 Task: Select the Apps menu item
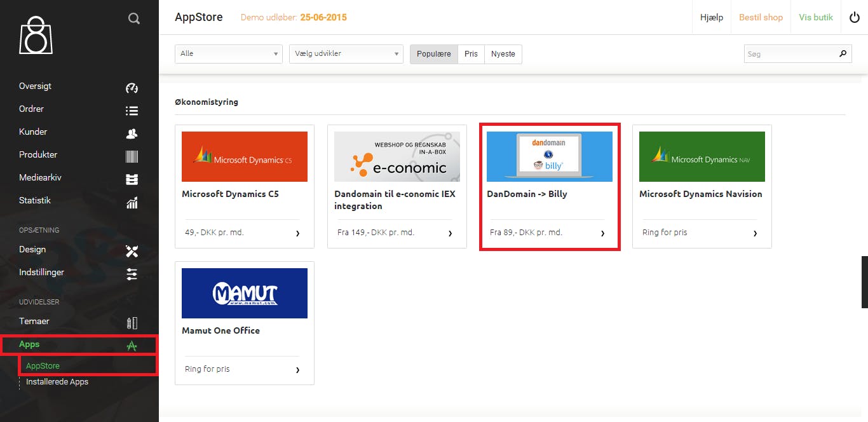coord(29,344)
